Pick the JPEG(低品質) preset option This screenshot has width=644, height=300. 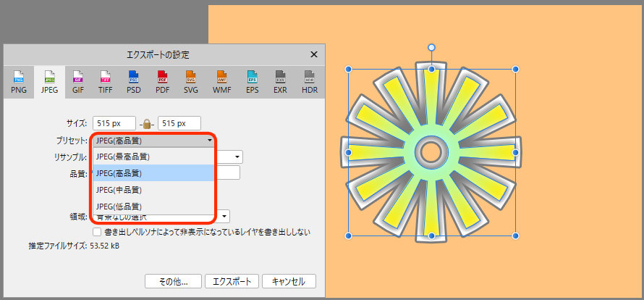tap(118, 207)
